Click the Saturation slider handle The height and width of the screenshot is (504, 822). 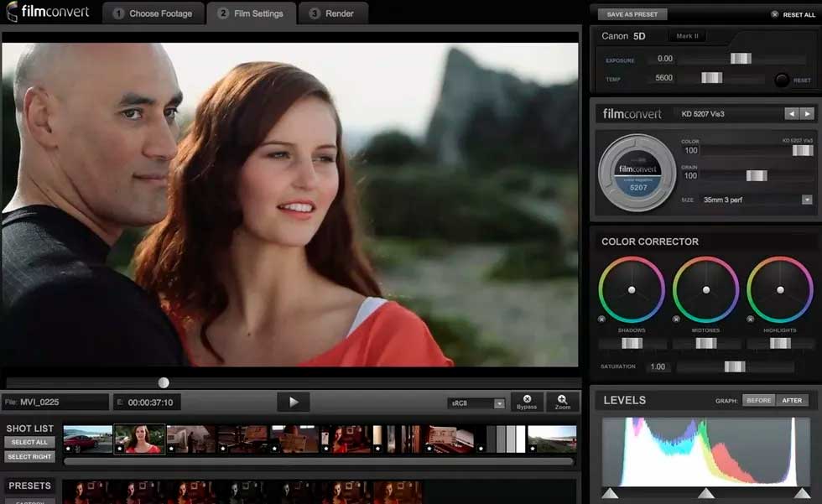tap(734, 366)
